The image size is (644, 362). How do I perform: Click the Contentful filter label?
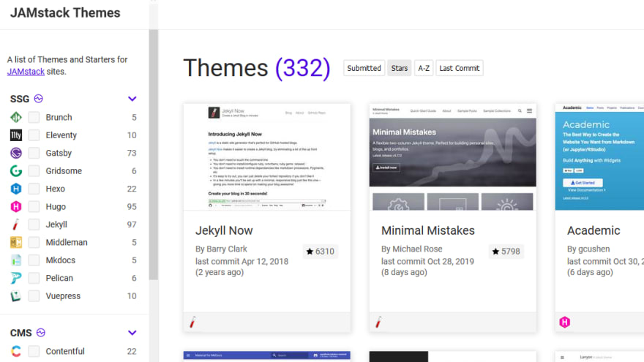[x=65, y=351]
